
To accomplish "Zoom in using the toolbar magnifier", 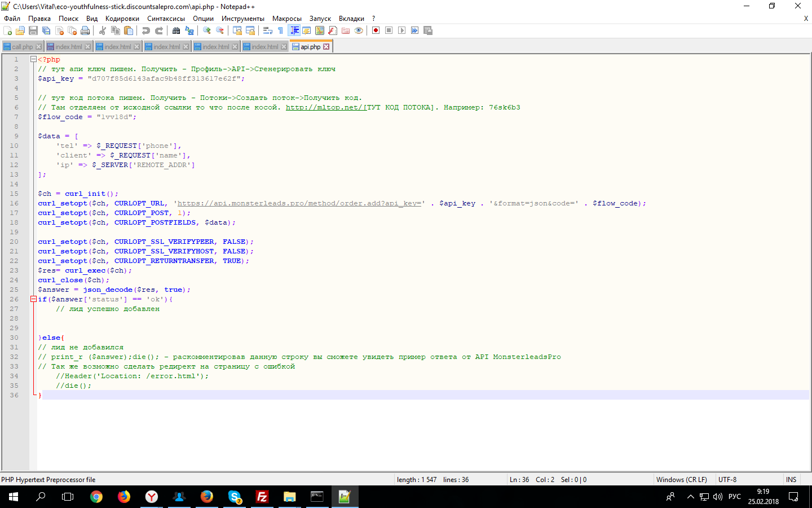I will pyautogui.click(x=207, y=30).
